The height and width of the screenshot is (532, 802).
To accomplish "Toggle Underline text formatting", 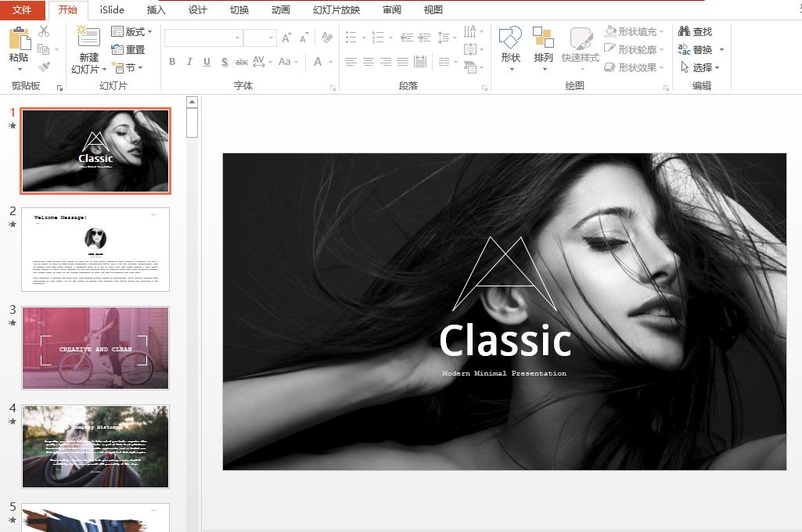I will pos(207,62).
